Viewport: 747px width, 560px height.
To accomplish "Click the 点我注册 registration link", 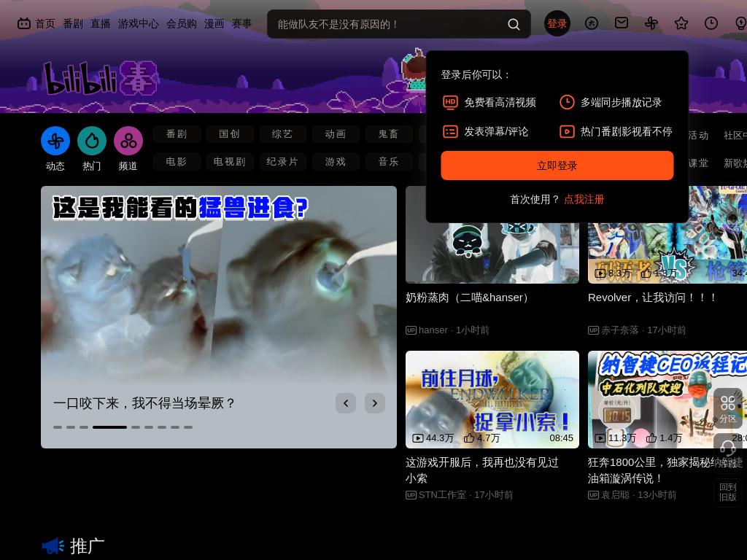I will [584, 200].
